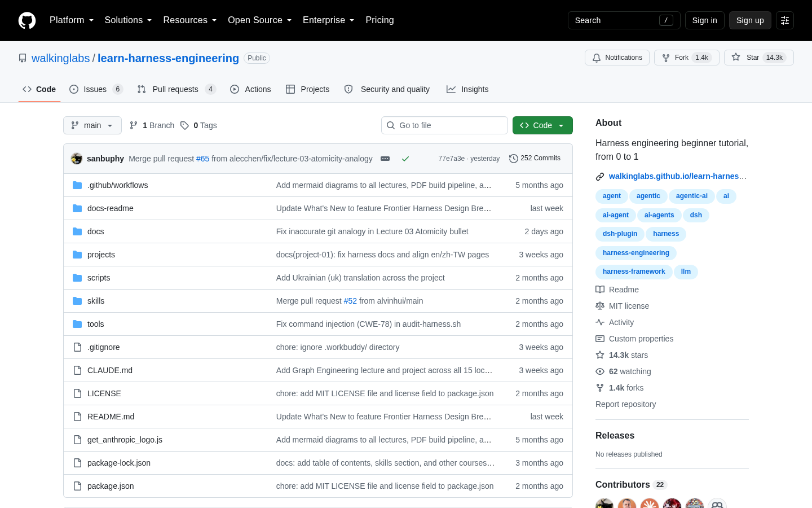812x508 pixels.
Task: Go to the Pull requests tab
Action: (176, 89)
